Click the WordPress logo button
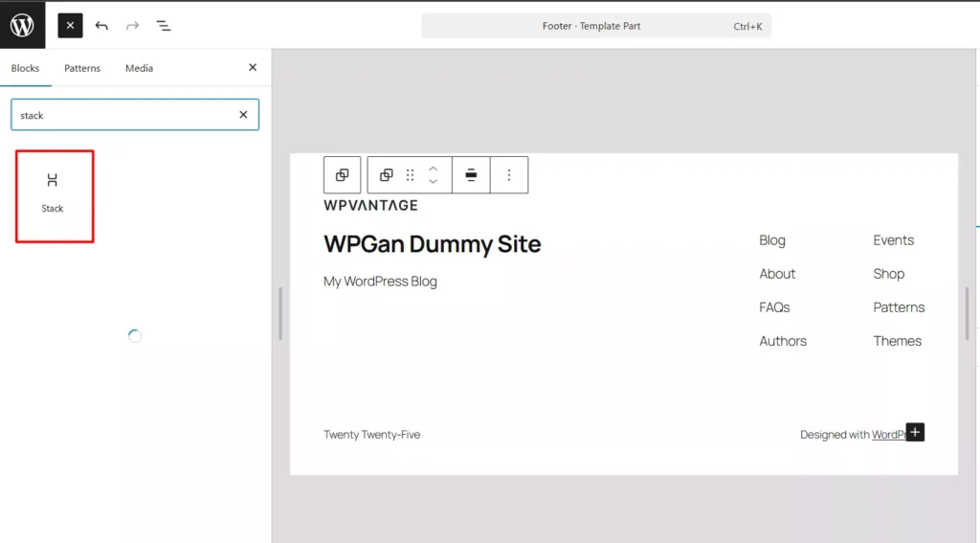Image resolution: width=980 pixels, height=543 pixels. [23, 25]
